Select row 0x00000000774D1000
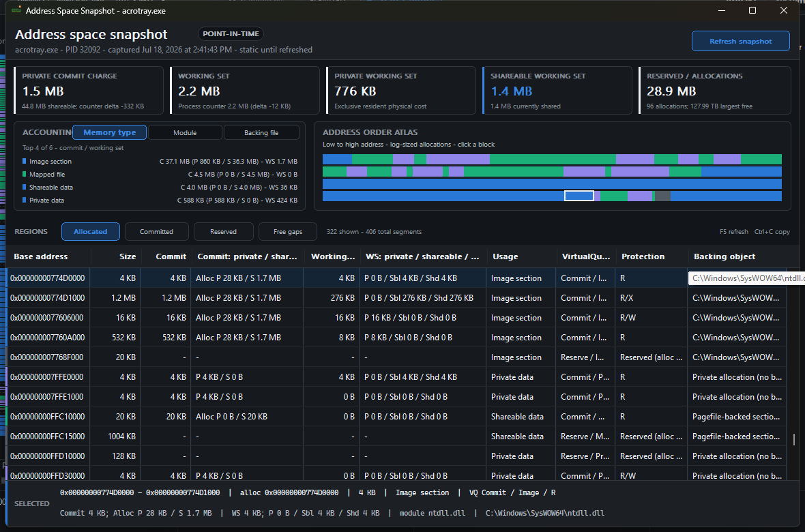The height and width of the screenshot is (532, 805). click(x=396, y=298)
